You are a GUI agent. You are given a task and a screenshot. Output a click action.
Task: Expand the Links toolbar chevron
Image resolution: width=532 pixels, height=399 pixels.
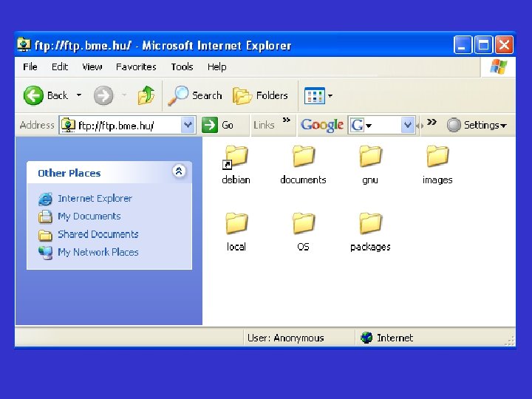coord(287,120)
